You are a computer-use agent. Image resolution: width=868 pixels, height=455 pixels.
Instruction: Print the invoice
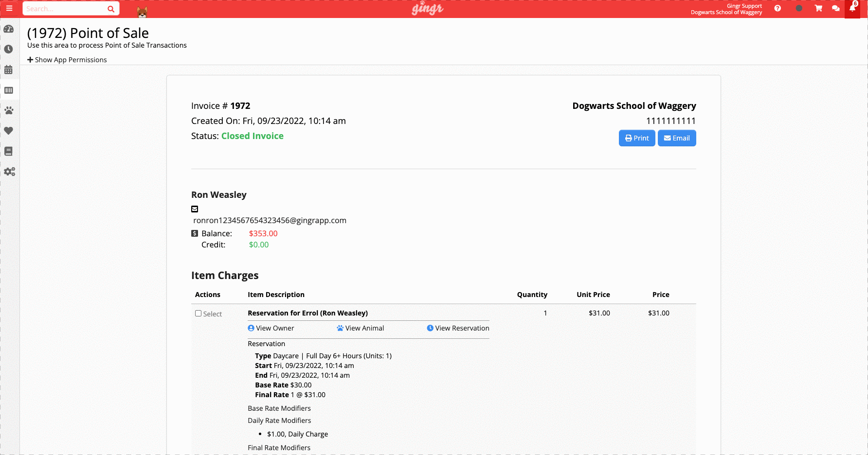637,138
